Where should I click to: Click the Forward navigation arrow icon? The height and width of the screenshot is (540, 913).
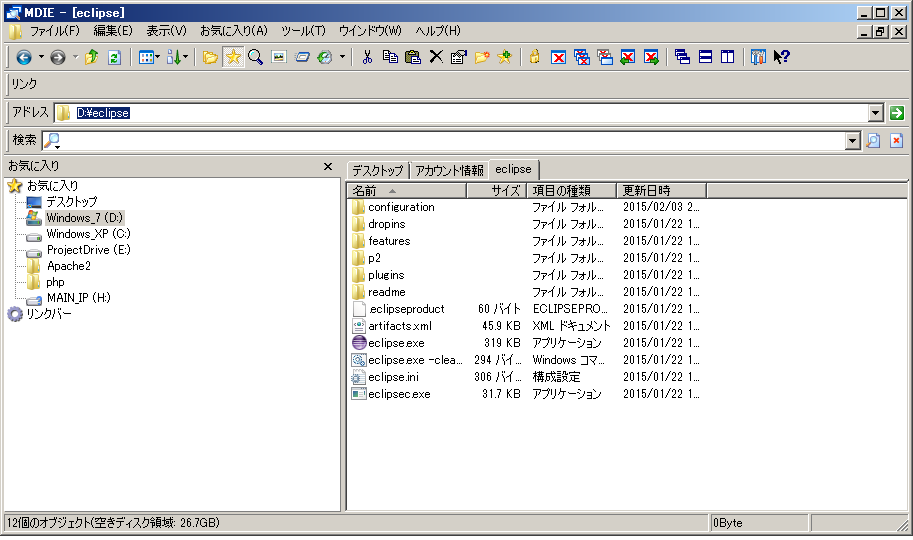pos(58,57)
